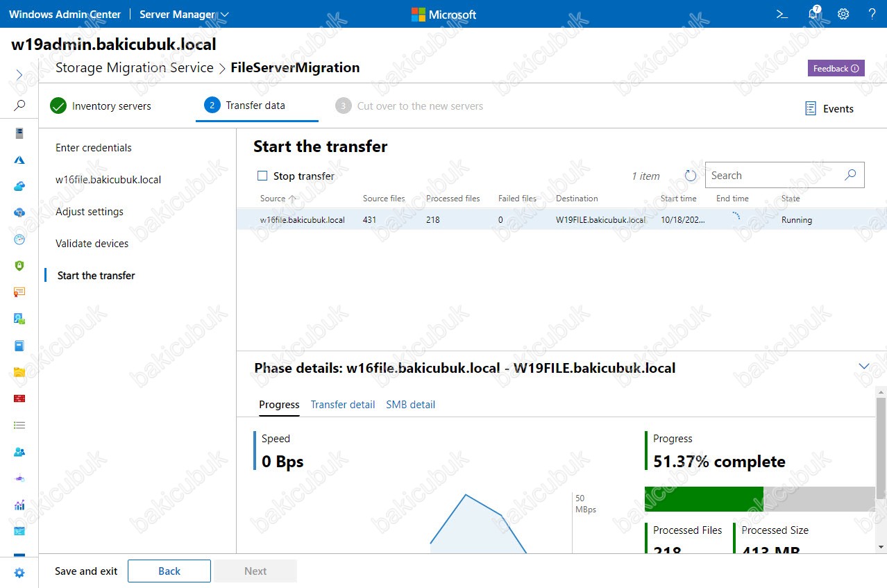887x588 pixels.
Task: Click the Destination column header
Action: [x=577, y=199]
